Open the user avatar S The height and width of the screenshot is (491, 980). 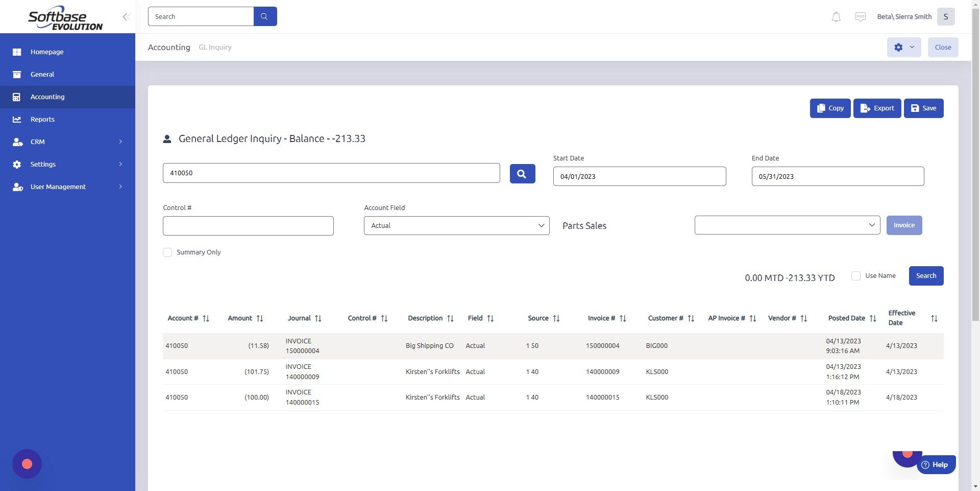(x=946, y=16)
